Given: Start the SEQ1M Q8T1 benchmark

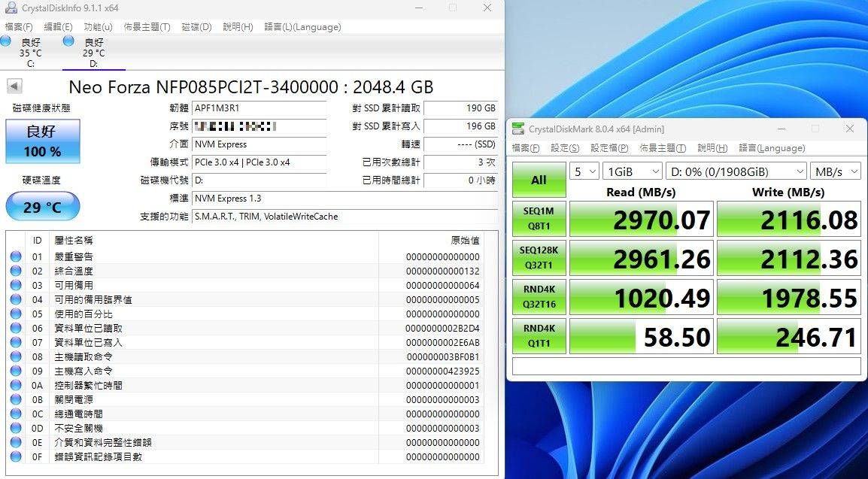Looking at the screenshot, I should point(539,219).
